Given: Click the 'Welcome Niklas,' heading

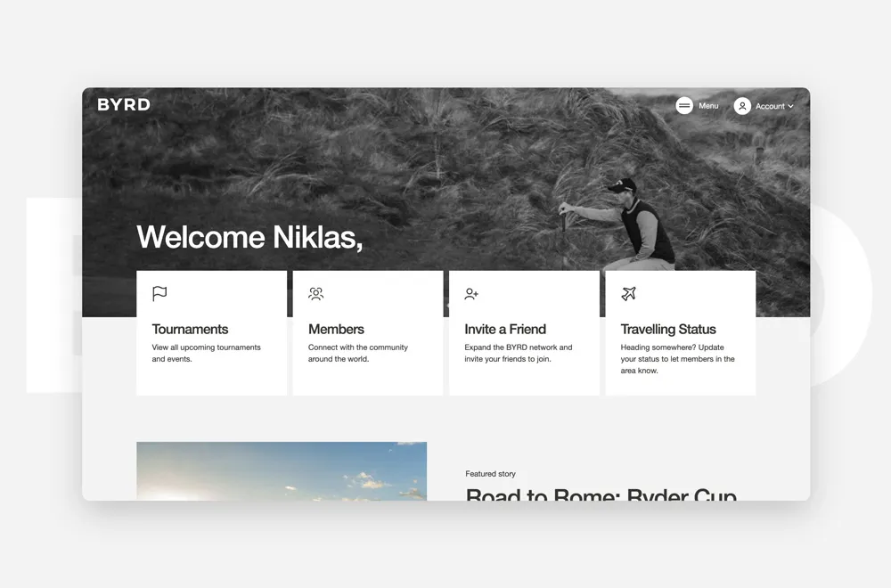Looking at the screenshot, I should coord(249,237).
